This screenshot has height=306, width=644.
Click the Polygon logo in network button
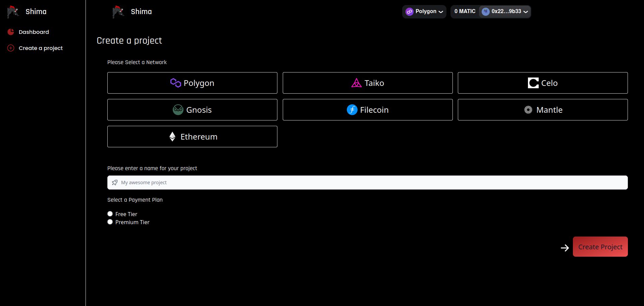[175, 83]
